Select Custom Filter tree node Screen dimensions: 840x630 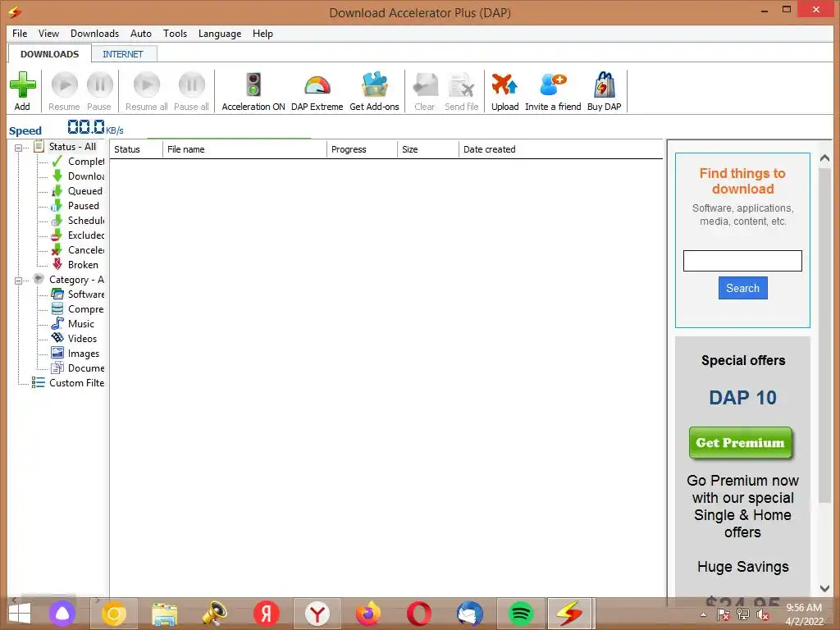(68, 383)
